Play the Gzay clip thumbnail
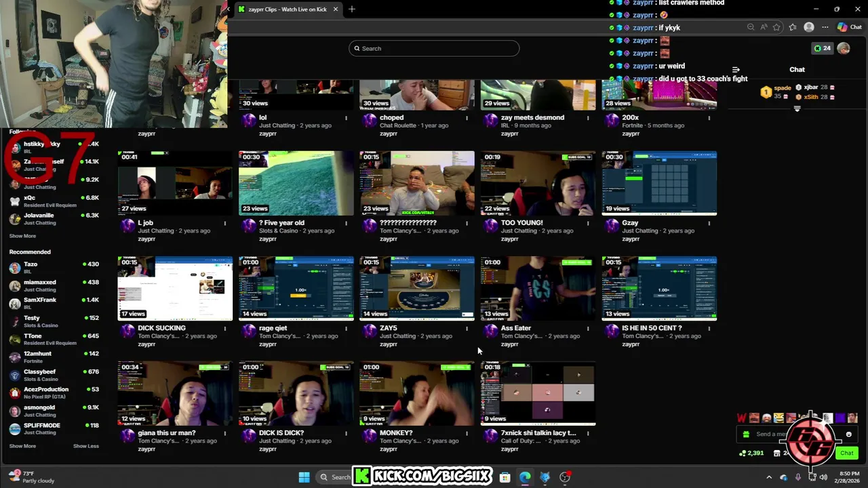This screenshot has height=488, width=868. click(x=659, y=183)
